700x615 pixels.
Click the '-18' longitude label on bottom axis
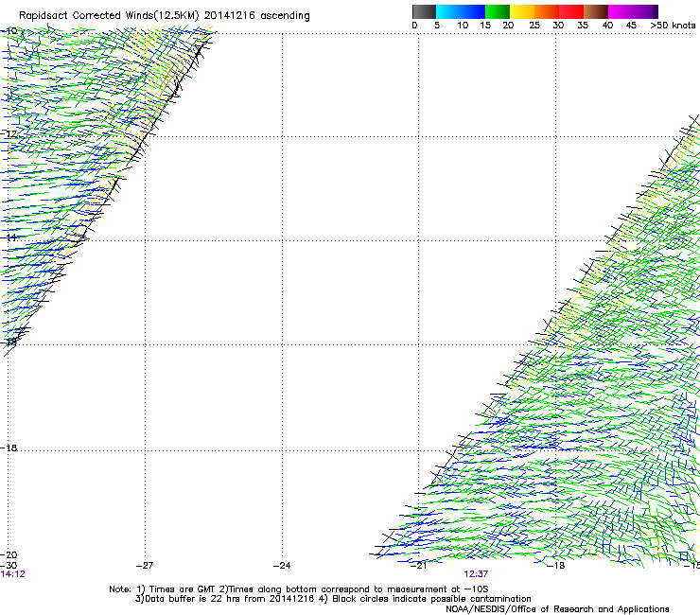click(x=556, y=566)
